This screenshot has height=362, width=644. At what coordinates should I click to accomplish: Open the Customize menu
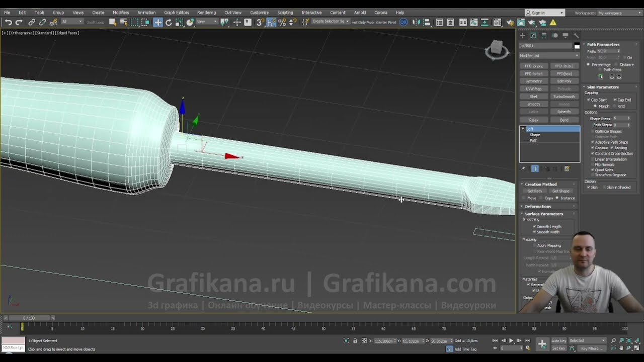click(x=259, y=13)
